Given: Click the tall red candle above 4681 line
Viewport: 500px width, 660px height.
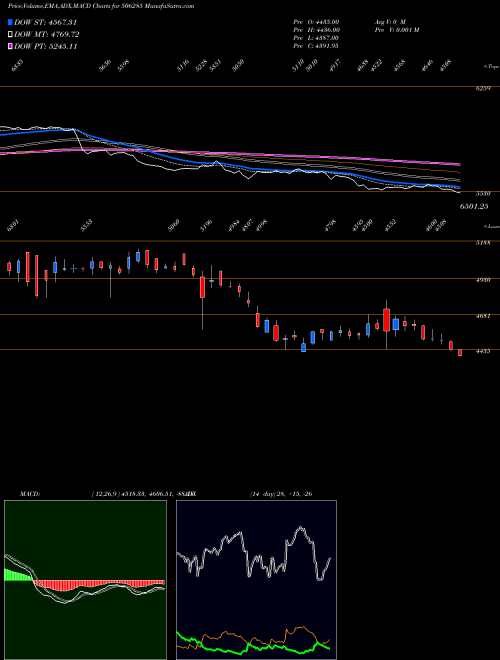Looking at the screenshot, I should [x=386, y=320].
